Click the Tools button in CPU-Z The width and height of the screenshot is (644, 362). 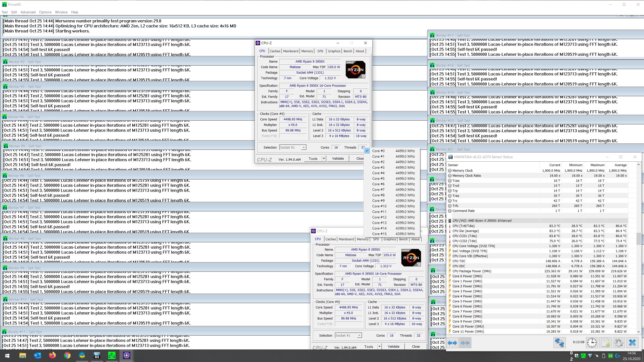tap(313, 158)
